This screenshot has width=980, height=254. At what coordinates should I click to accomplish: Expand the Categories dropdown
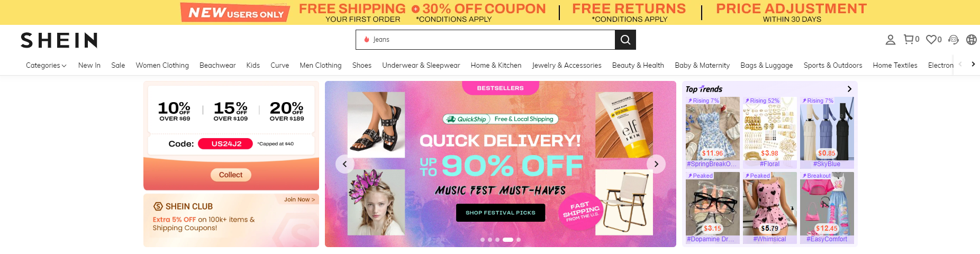pyautogui.click(x=46, y=66)
